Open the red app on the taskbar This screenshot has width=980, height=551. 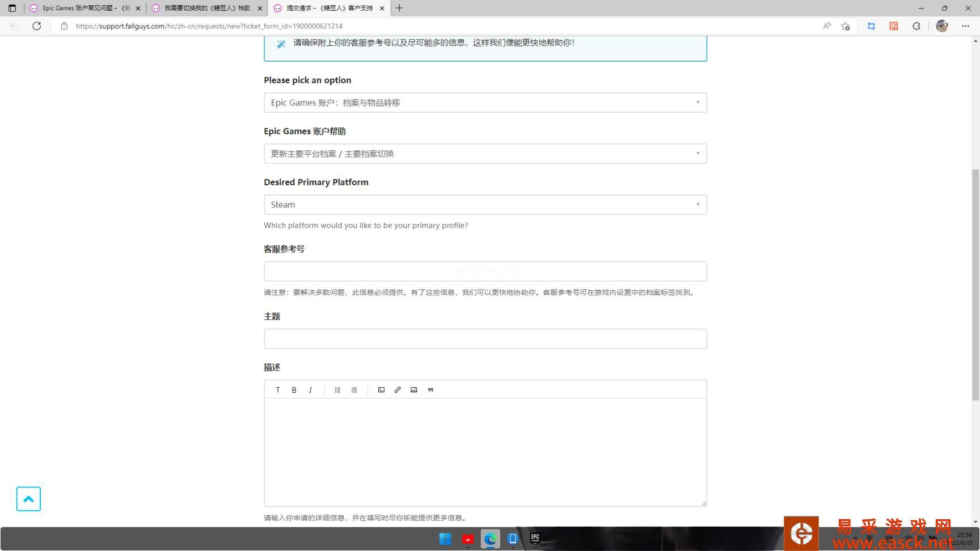coord(468,539)
